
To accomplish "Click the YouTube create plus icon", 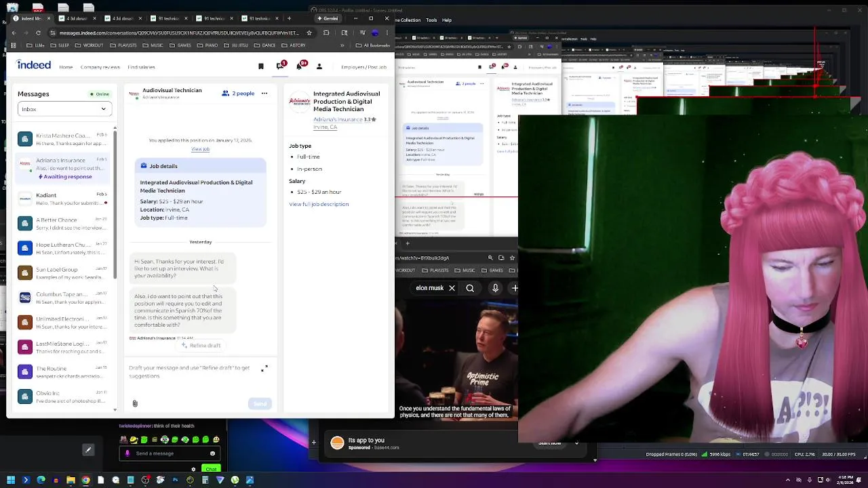I will tap(515, 288).
